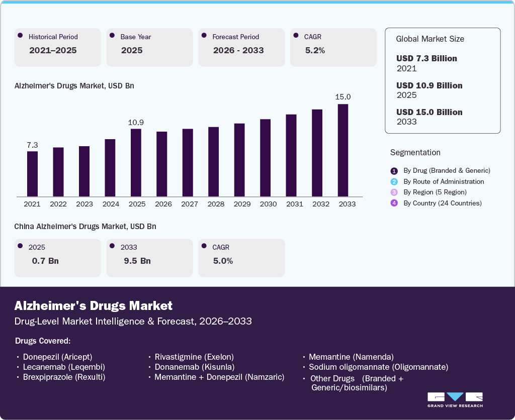Image resolution: width=515 pixels, height=420 pixels.
Task: Click the CAGR 5.2% card
Action: tap(333, 47)
